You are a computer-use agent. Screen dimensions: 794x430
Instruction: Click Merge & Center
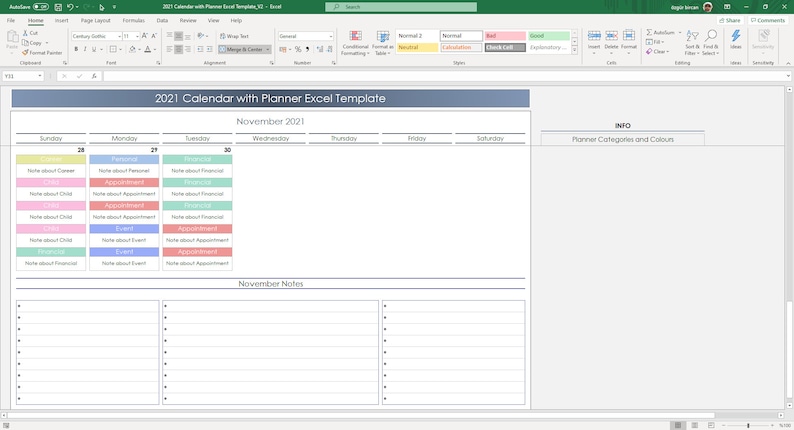[241, 49]
